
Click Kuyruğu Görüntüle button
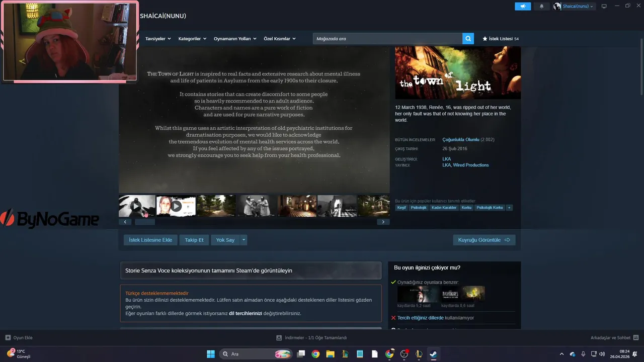pyautogui.click(x=484, y=240)
